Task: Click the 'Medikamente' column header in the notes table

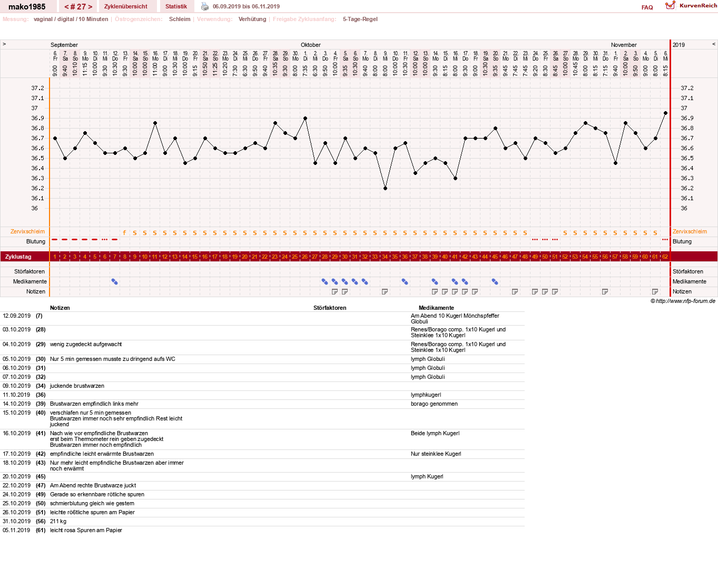Action: pos(436,308)
